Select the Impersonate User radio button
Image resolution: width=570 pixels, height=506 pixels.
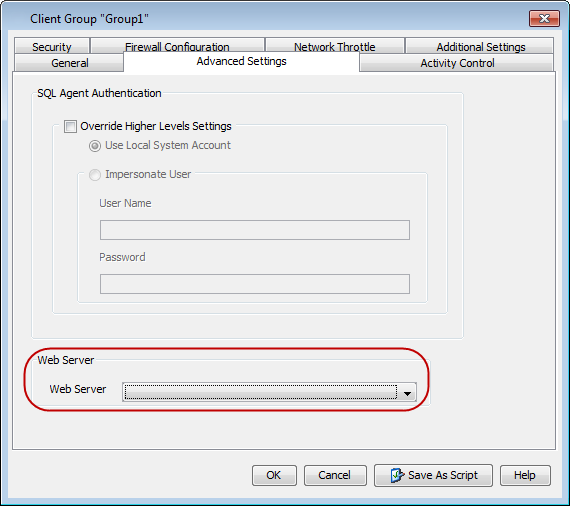[x=95, y=175]
